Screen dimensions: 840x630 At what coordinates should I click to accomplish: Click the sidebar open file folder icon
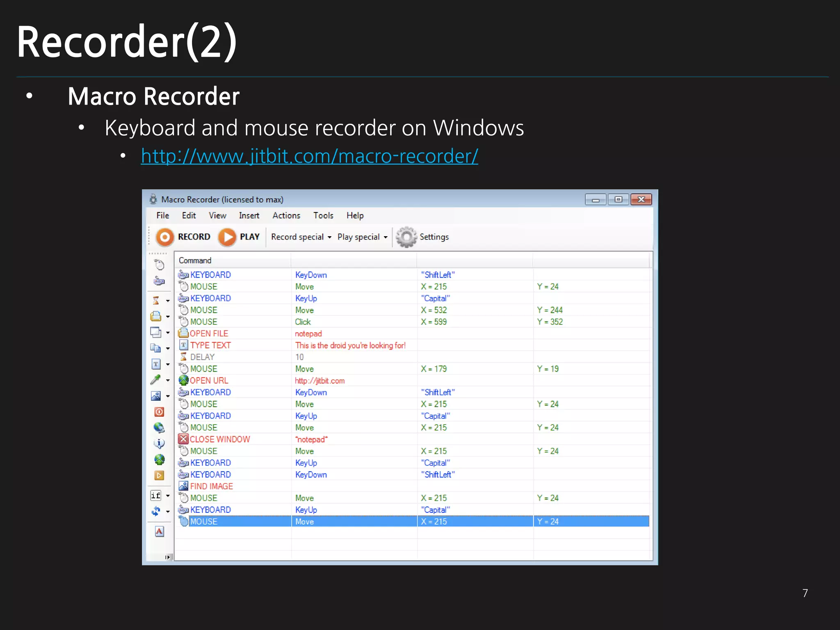tap(156, 316)
